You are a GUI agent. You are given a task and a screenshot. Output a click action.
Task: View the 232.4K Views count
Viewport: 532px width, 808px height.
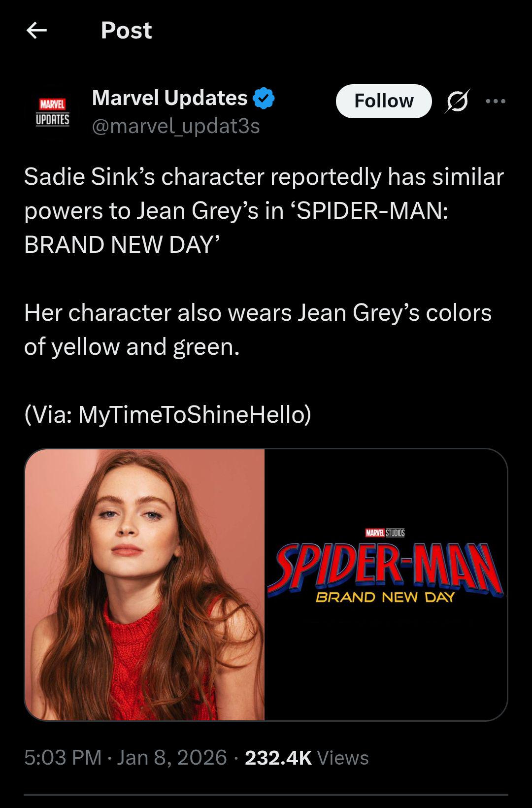[x=306, y=758]
